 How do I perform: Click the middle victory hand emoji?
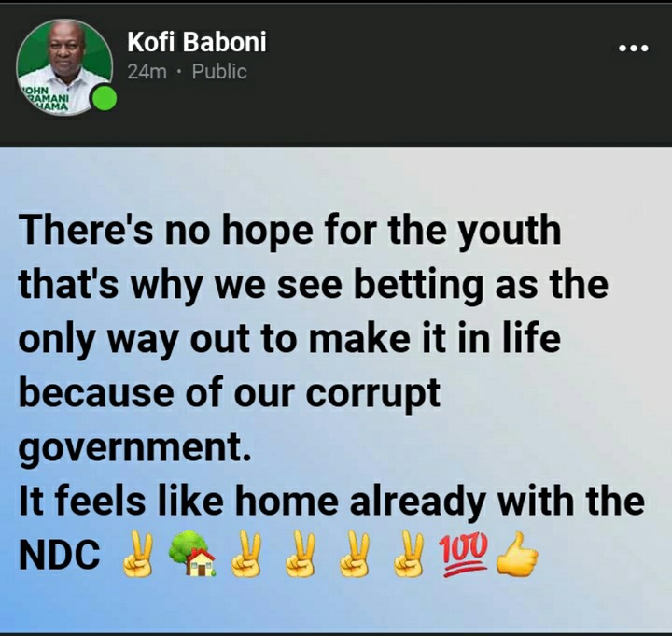tap(301, 554)
